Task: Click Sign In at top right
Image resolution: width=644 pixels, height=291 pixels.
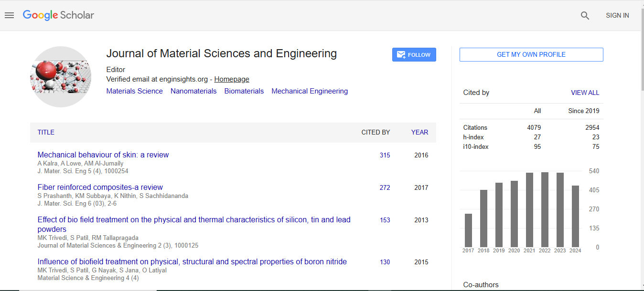Action: coord(617,16)
